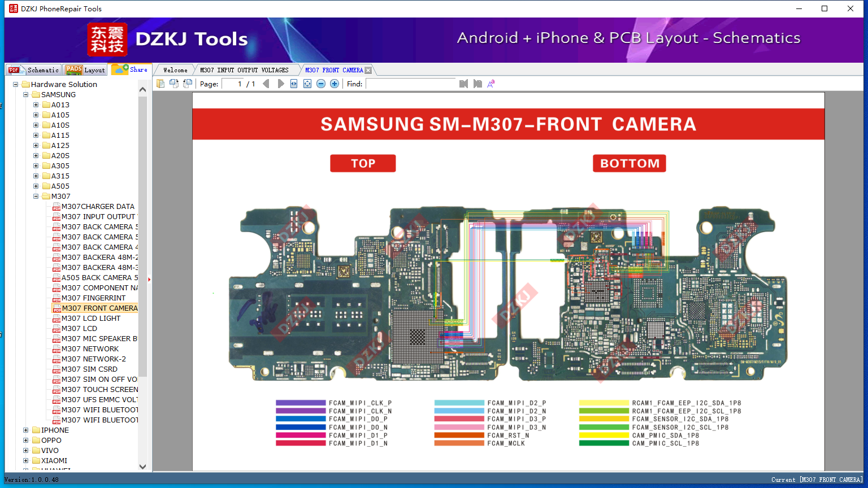Screen dimensions: 868x488
Task: Click the PDF icon beside M307 SIM CSRD
Action: [x=57, y=369]
